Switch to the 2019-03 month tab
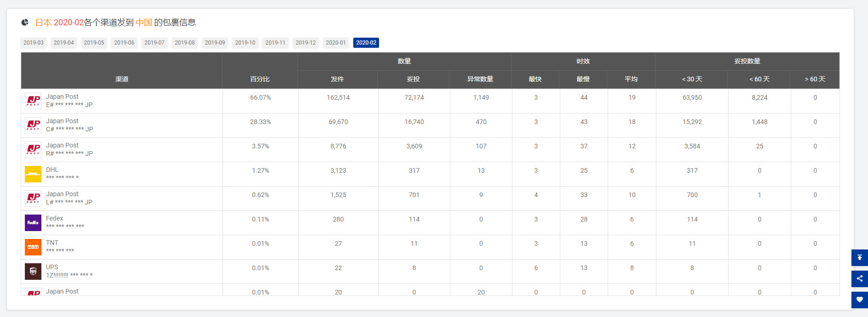This screenshot has width=868, height=317. pos(34,43)
